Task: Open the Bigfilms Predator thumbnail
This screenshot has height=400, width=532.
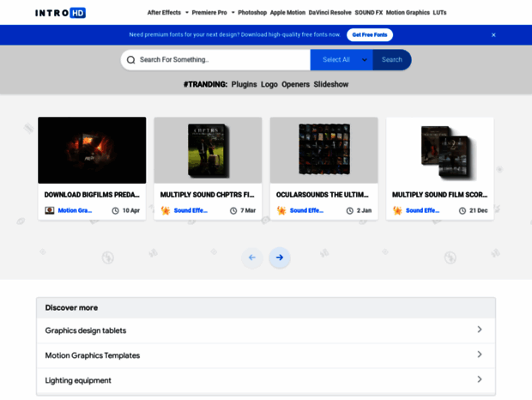Action: point(92,150)
